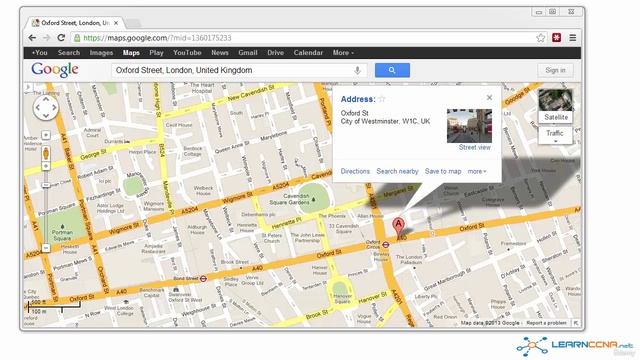The height and width of the screenshot is (360, 640).
Task: Open +You in Google bar
Action: (40, 53)
